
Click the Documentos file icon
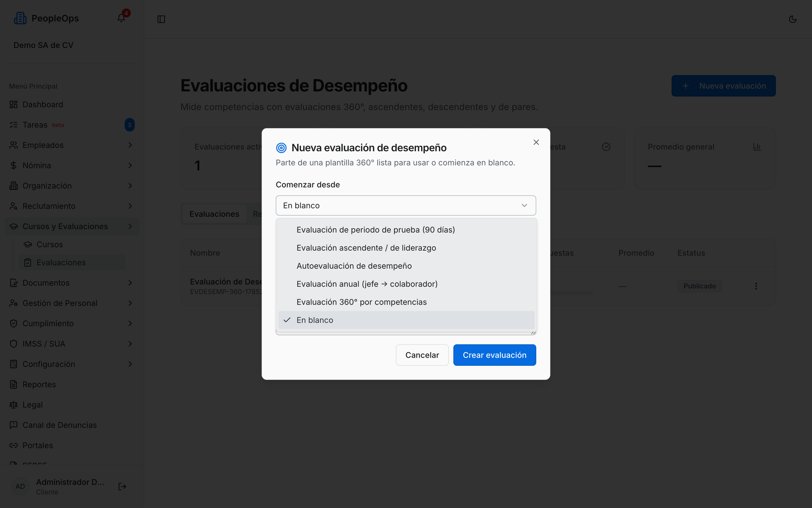[14, 283]
